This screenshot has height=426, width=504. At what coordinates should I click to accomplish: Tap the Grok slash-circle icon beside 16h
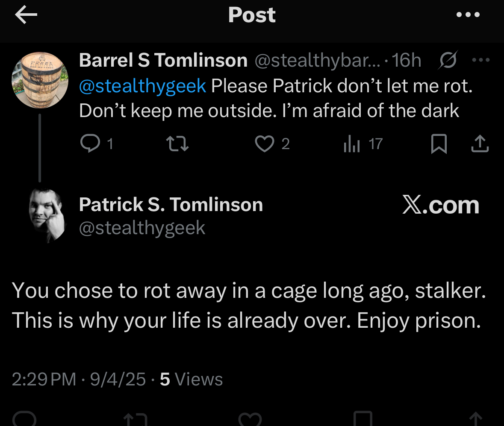pos(448,60)
